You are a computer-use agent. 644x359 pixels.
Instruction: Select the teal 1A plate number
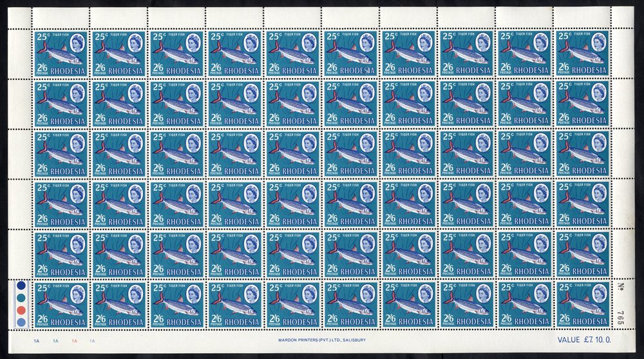tap(55, 341)
